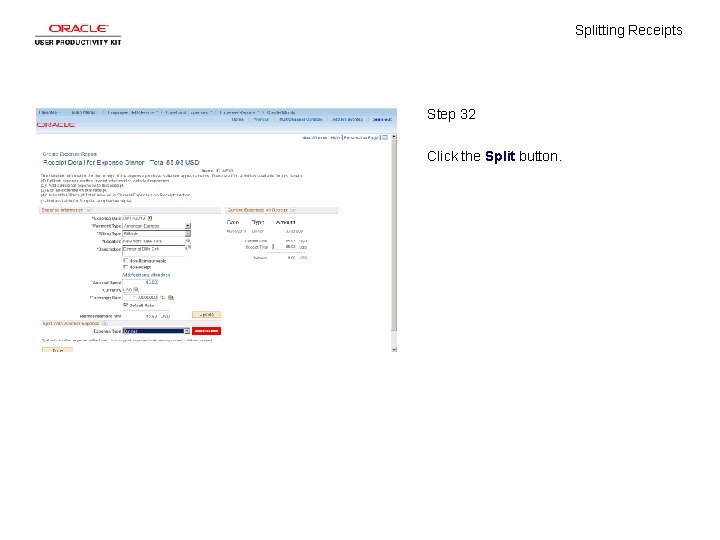Click the spell check icon beside Description
Viewport: 720px width, 540px height.
pyautogui.click(x=188, y=248)
